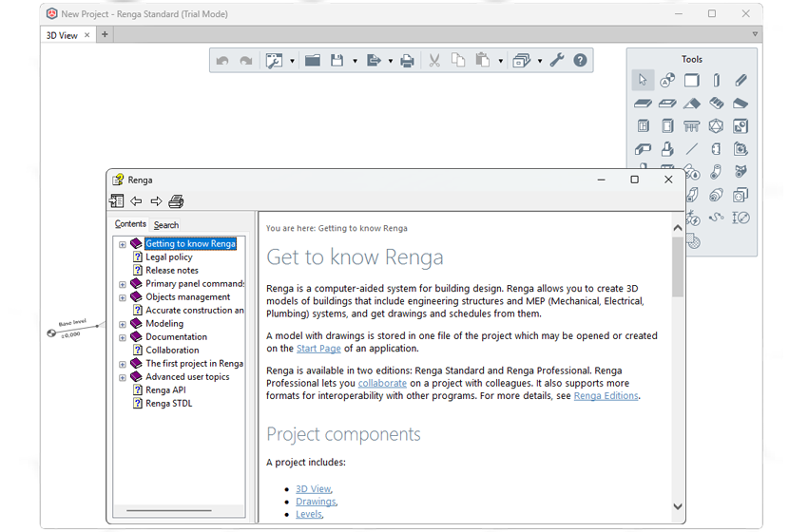Viewport: 808px width, 532px height.
Task: Select the arrow Selection tool in Tools
Action: coord(643,80)
